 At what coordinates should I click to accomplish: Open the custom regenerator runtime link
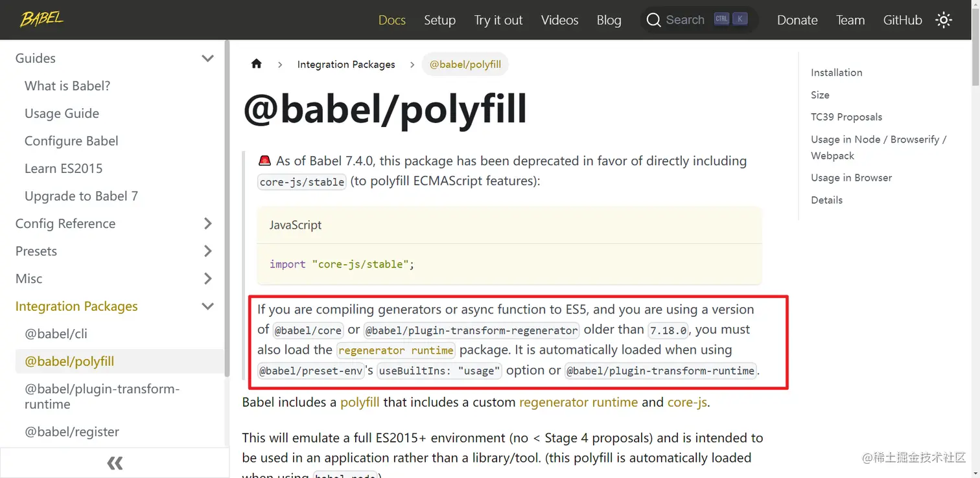tap(579, 402)
